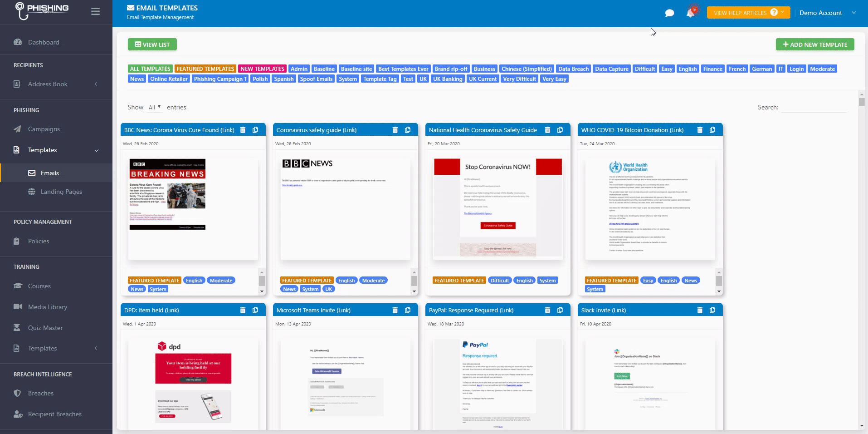Open Recipient Breaches page
The image size is (868, 434).
pos(55,414)
